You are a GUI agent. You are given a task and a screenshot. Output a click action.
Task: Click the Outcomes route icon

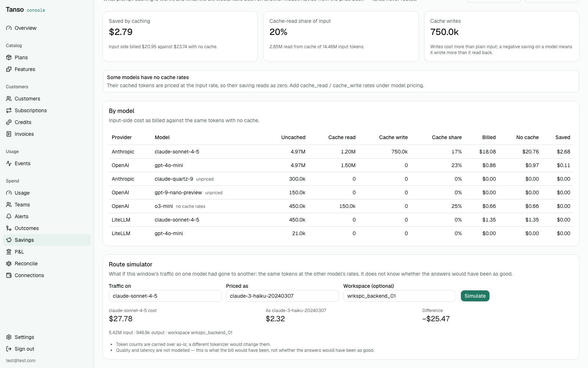point(9,228)
